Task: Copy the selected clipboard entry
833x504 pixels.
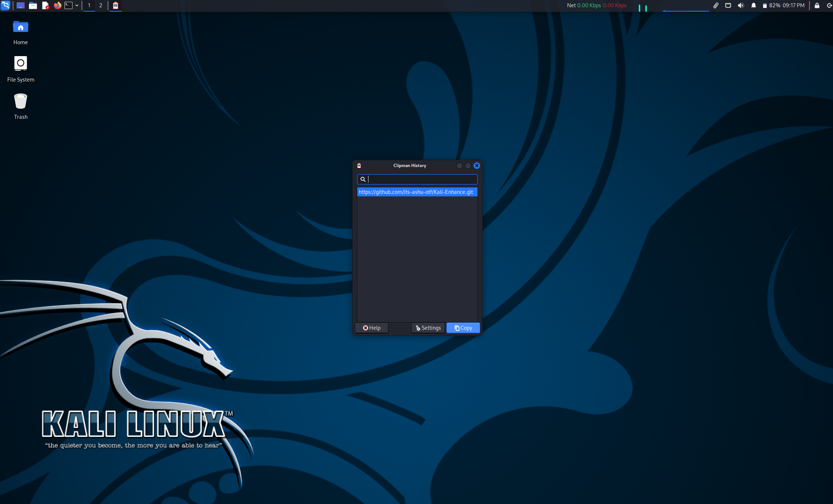Action: click(463, 328)
